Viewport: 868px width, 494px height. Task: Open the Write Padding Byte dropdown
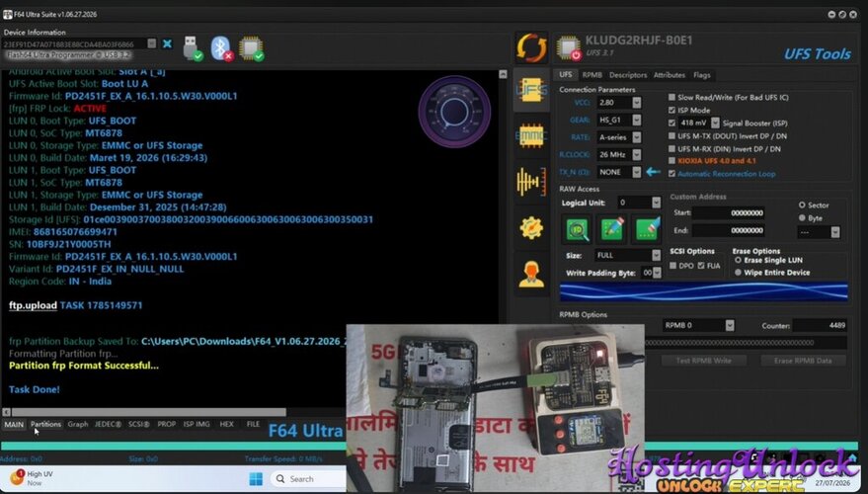pyautogui.click(x=657, y=273)
